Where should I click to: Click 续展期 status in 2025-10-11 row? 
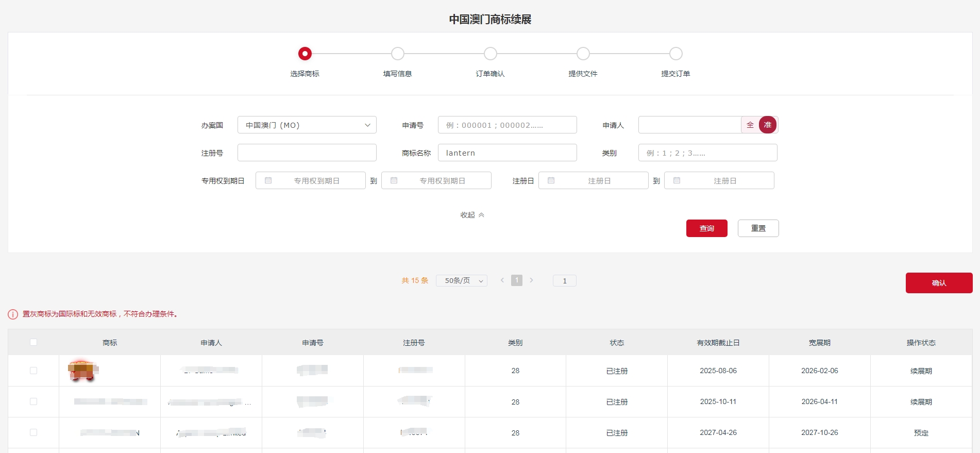[921, 402]
